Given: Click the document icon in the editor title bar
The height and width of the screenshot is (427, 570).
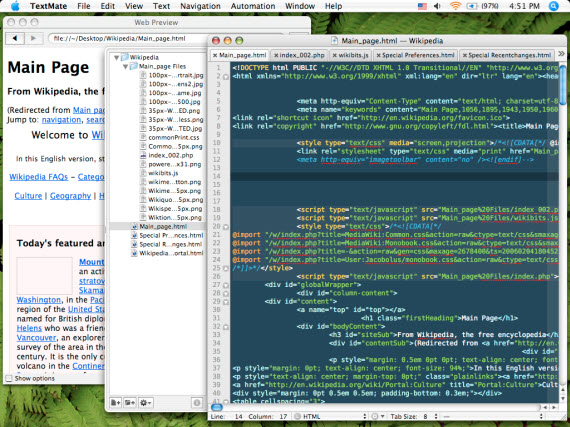Looking at the screenshot, I should click(335, 41).
